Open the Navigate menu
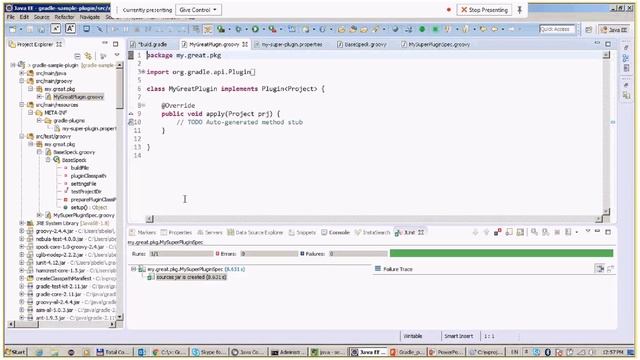Viewport: 640px width, 360px height. pos(90,17)
